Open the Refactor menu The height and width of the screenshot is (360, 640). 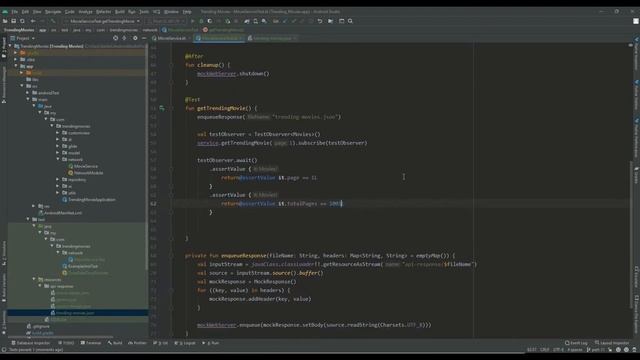point(103,12)
